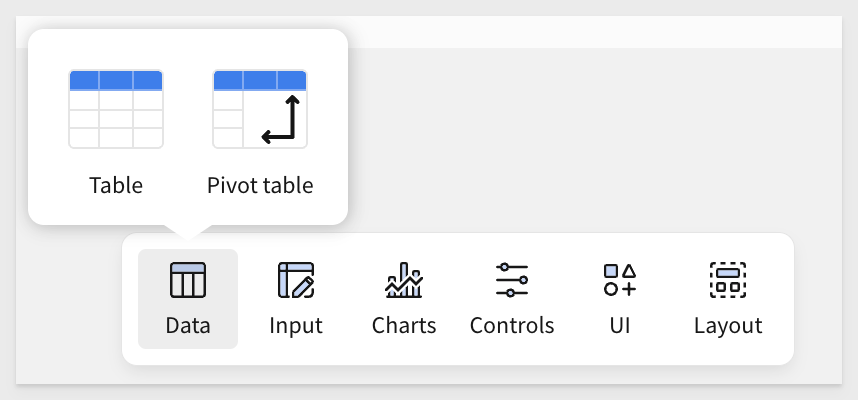The height and width of the screenshot is (400, 858).
Task: Open the Charts bar-line icon
Action: point(404,280)
